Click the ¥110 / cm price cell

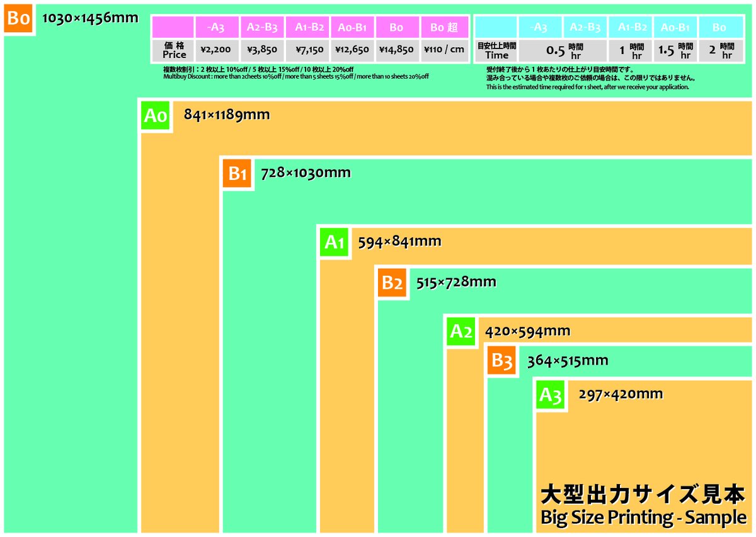click(444, 50)
